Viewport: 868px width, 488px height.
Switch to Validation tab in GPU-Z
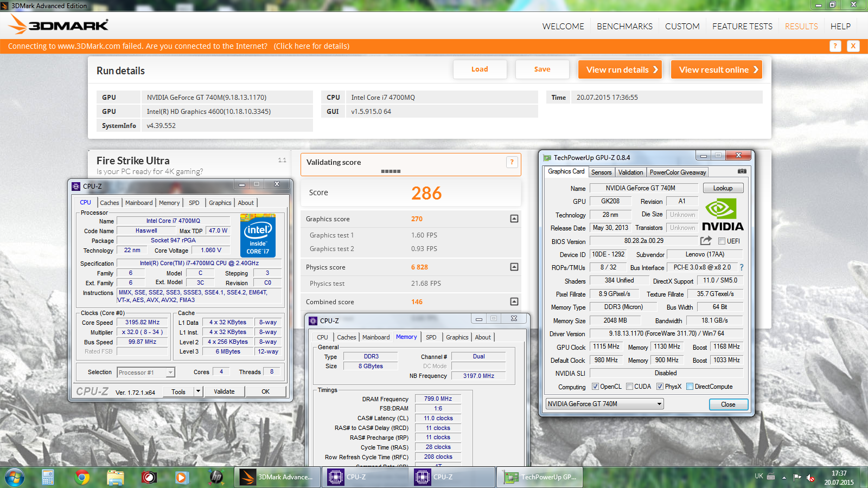630,172
